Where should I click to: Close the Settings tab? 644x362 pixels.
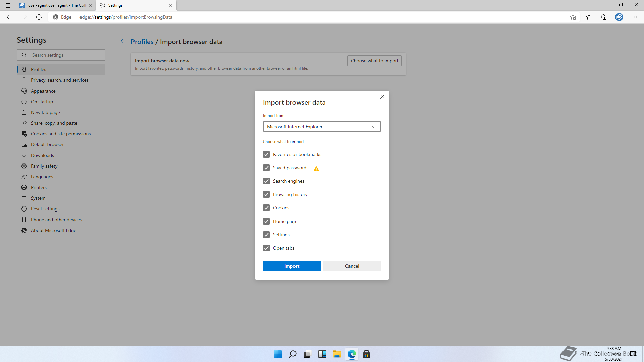171,5
